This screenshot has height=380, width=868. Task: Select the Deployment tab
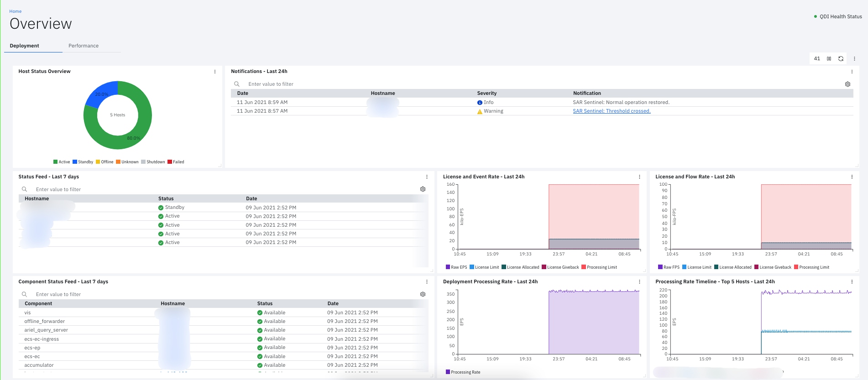click(x=25, y=46)
